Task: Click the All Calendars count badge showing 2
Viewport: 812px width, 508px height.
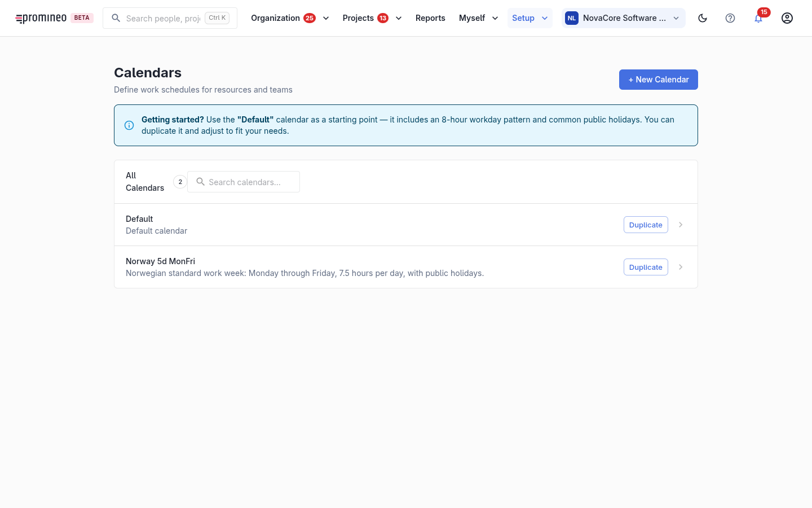Action: (180, 182)
